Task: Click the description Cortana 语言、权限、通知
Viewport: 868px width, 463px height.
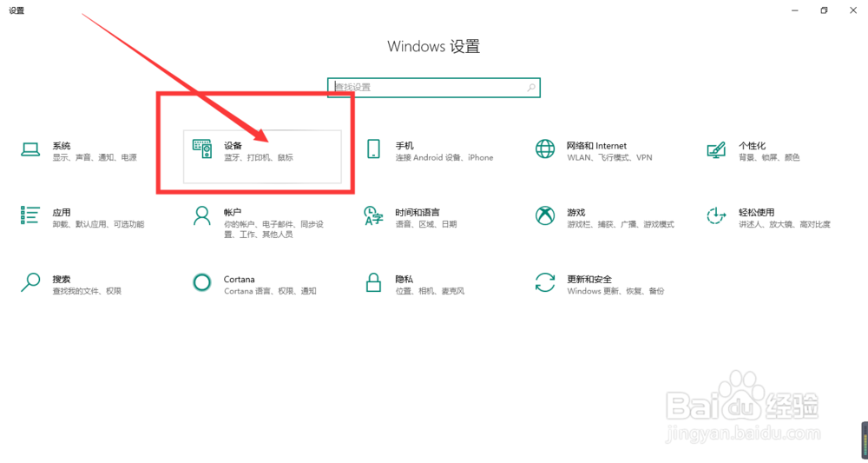Action: [x=270, y=291]
